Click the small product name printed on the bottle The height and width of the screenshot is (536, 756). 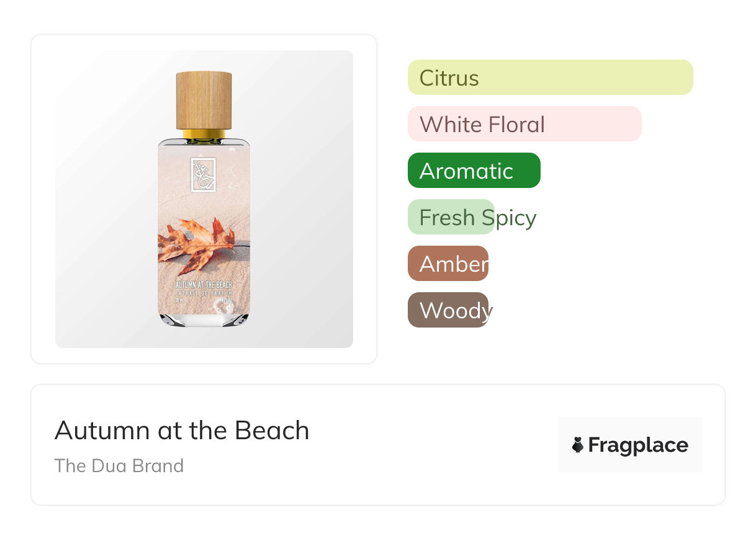coord(204,285)
